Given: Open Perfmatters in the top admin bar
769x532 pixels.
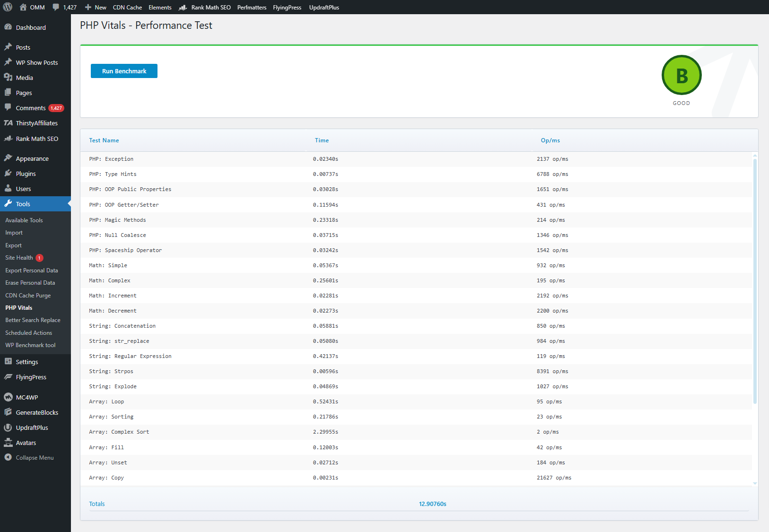Looking at the screenshot, I should pyautogui.click(x=252, y=7).
